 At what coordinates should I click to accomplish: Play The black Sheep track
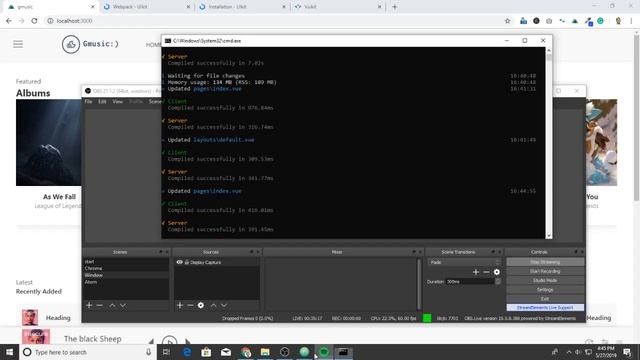coord(169,341)
